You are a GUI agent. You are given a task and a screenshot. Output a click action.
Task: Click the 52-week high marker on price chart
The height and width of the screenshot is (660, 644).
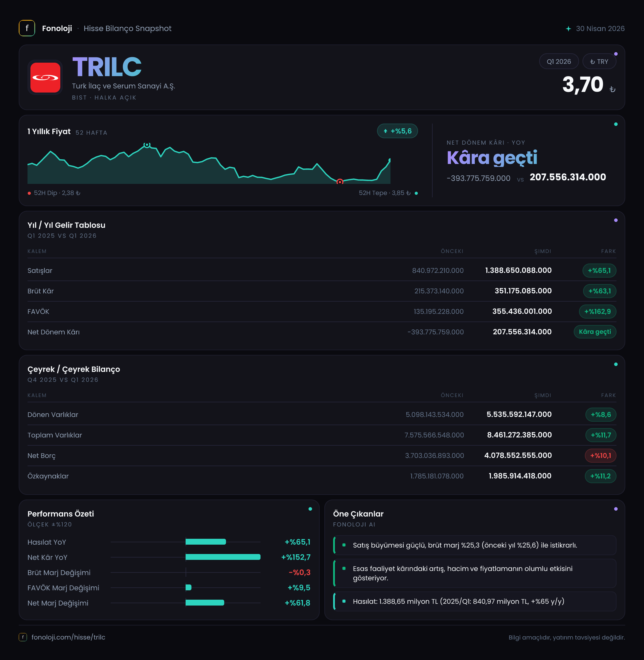point(147,145)
